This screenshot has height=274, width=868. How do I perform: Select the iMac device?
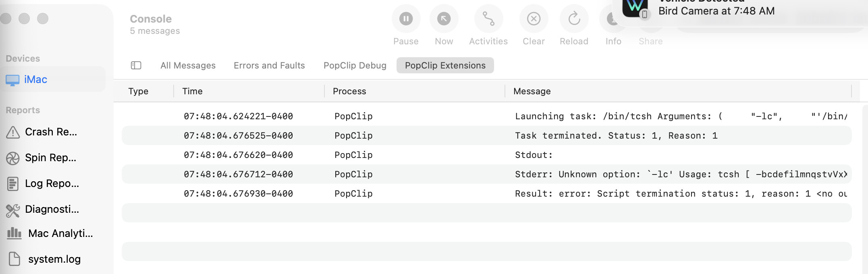35,80
